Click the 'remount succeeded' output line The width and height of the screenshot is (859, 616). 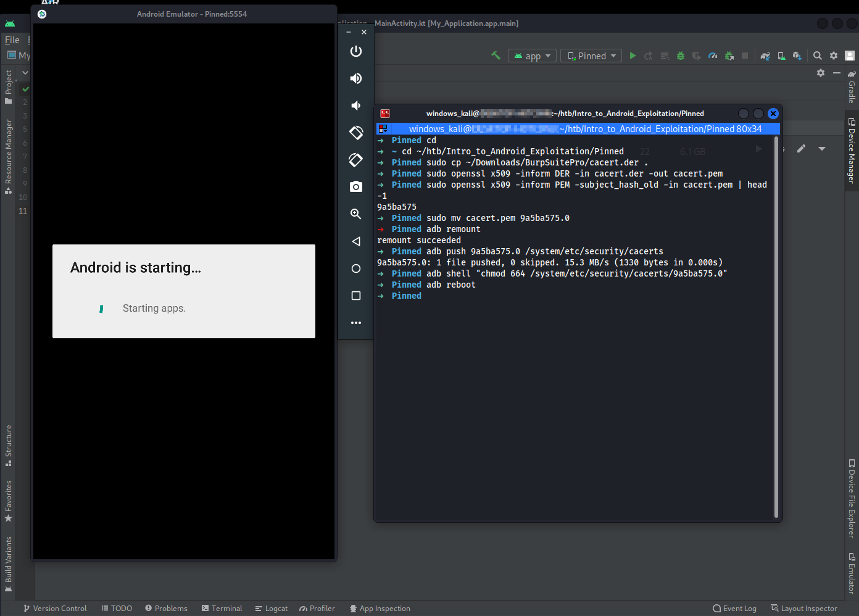[x=419, y=240]
